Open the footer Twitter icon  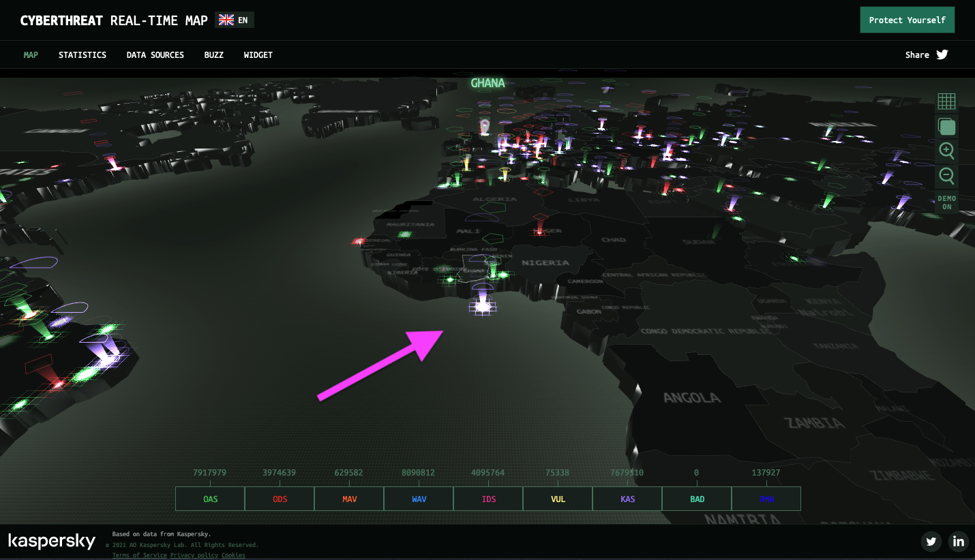(931, 542)
